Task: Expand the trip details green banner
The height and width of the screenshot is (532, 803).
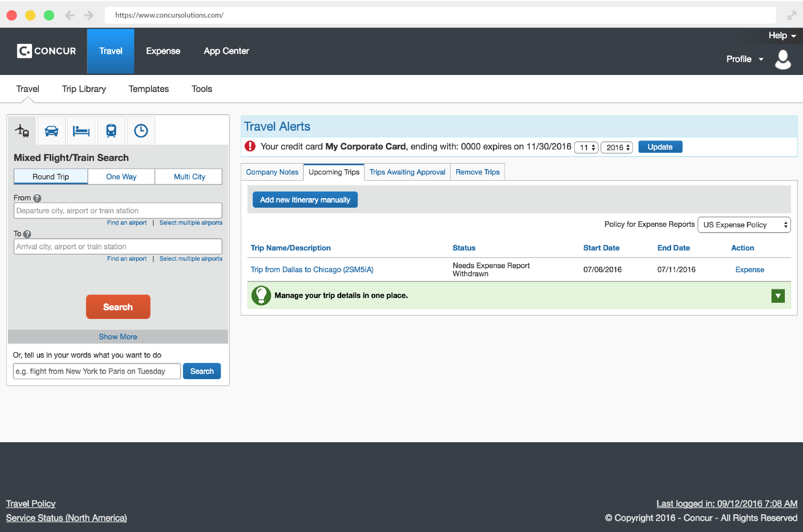Action: [778, 296]
